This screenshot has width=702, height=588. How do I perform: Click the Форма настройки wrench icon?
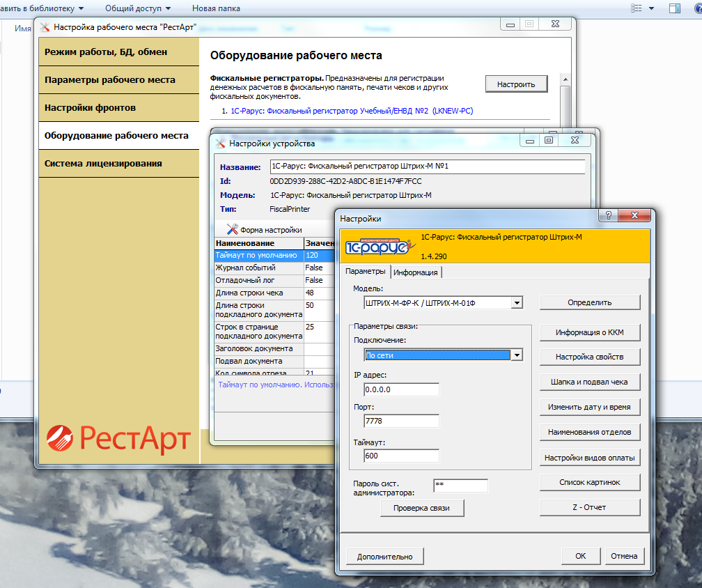pyautogui.click(x=232, y=229)
